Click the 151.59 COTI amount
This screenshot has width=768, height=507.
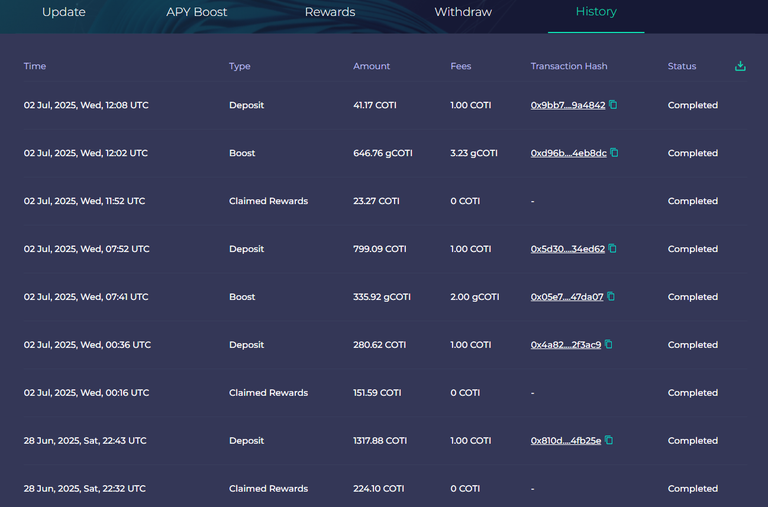tap(377, 393)
